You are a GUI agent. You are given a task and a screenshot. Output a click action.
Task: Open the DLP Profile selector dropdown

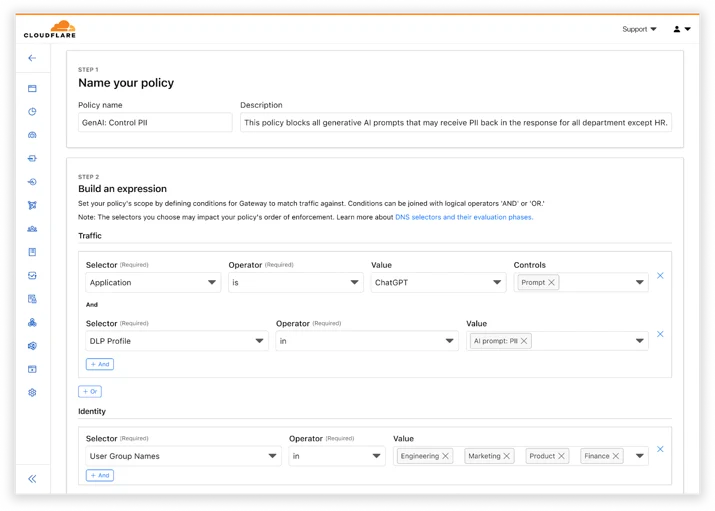tap(177, 341)
